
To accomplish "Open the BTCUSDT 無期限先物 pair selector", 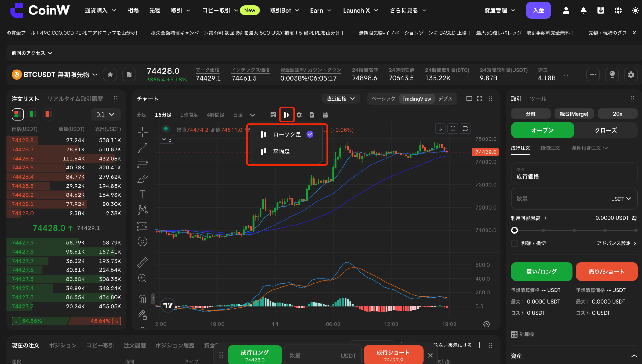I will point(55,75).
